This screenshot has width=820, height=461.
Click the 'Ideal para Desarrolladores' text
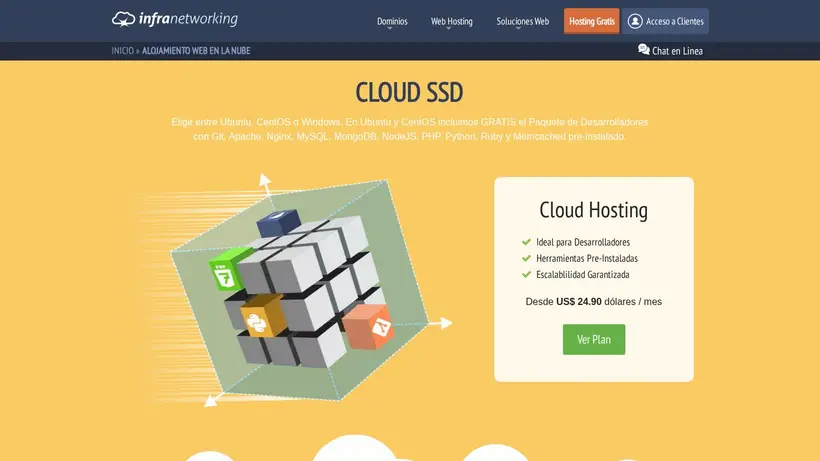point(583,242)
